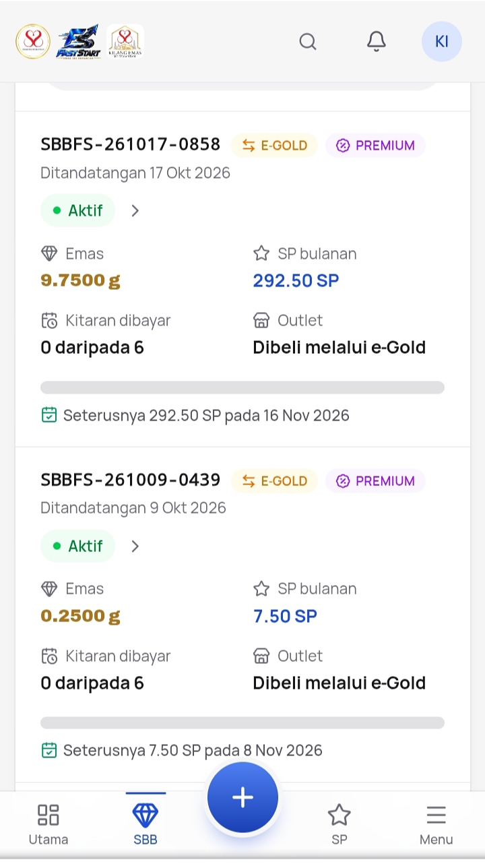This screenshot has width=485, height=868.
Task: Go to Utama via the grid icon
Action: [48, 824]
